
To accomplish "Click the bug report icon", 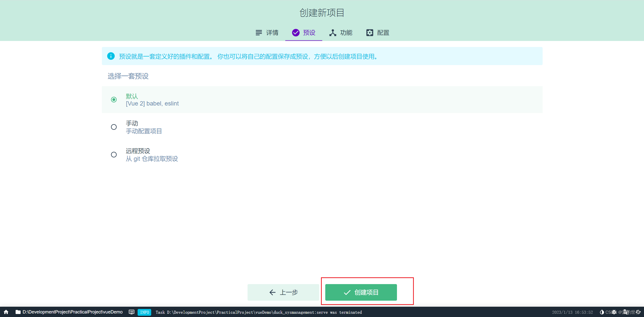I will click(x=614, y=312).
